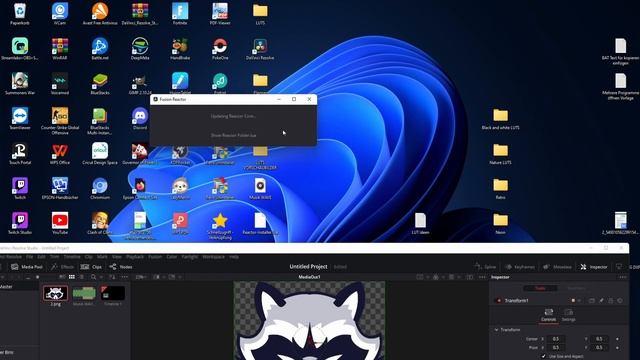This screenshot has height=360, width=640.
Task: Open the PDF-Viewer desktop shortcut
Action: 220,13
